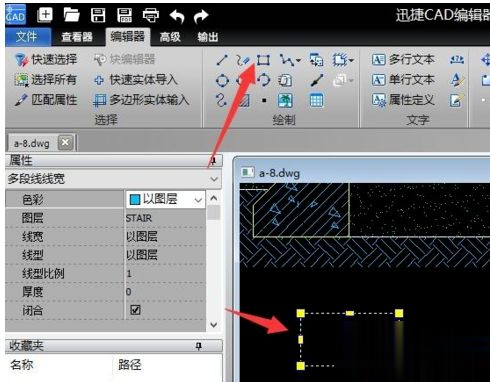Viewport: 490px width, 382px height.
Task: Insert a table using the grid icon
Action: pyautogui.click(x=316, y=100)
